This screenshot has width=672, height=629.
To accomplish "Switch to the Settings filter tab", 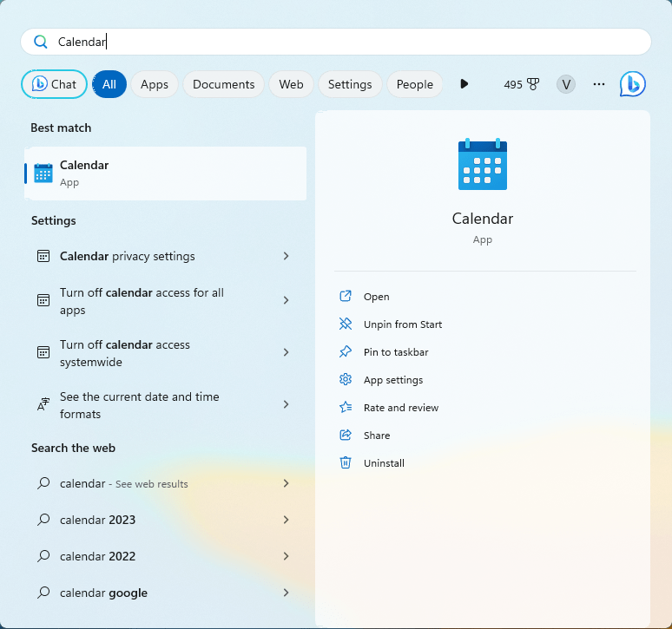I will 350,84.
